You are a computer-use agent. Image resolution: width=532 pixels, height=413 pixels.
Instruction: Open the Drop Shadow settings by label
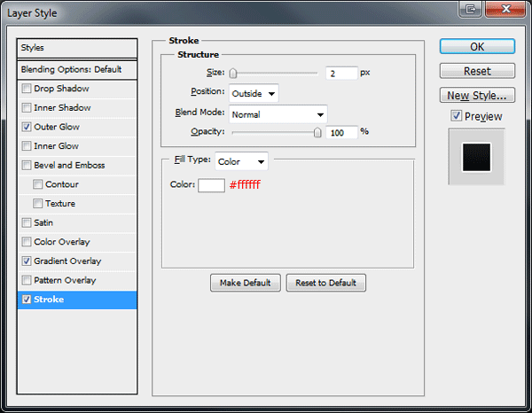(61, 89)
